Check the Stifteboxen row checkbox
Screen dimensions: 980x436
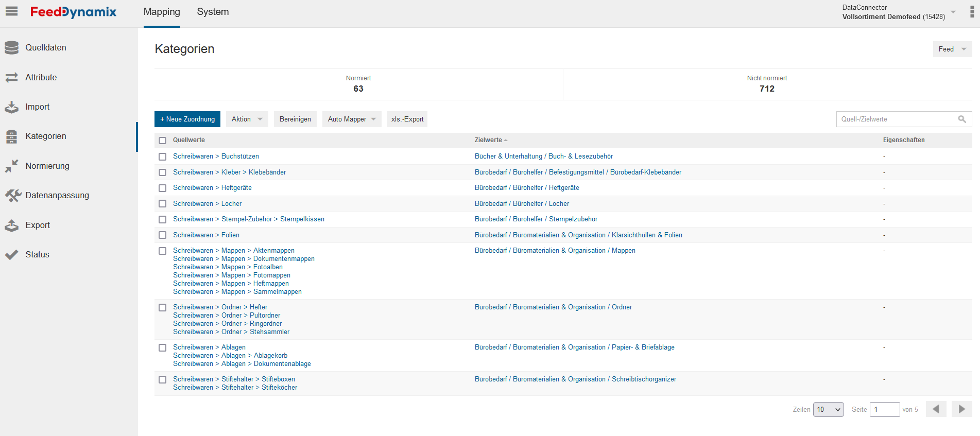[x=163, y=379]
